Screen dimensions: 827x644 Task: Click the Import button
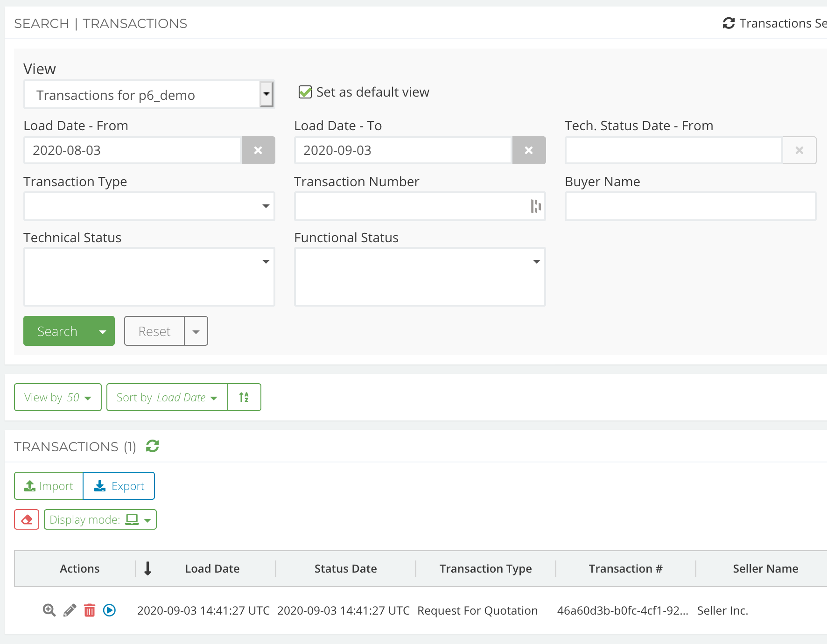(49, 485)
